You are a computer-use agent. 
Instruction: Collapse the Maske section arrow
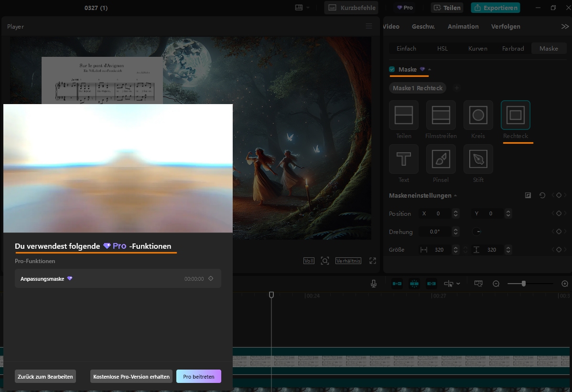[x=430, y=69]
